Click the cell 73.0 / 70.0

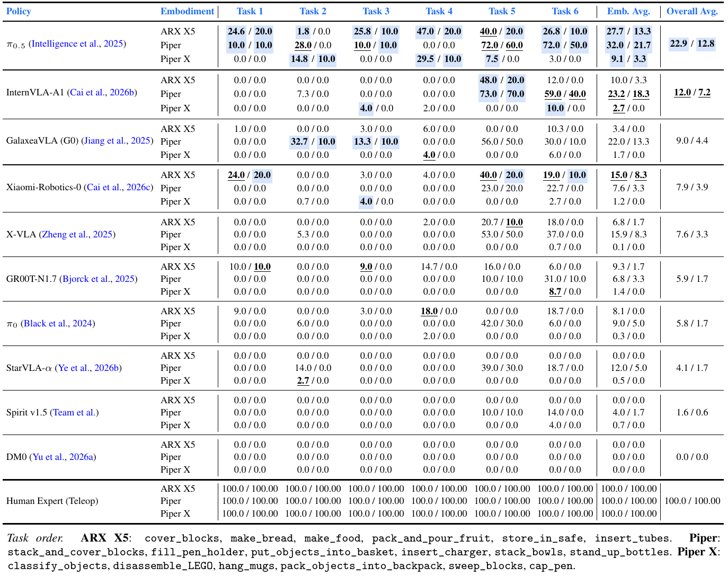click(x=502, y=94)
